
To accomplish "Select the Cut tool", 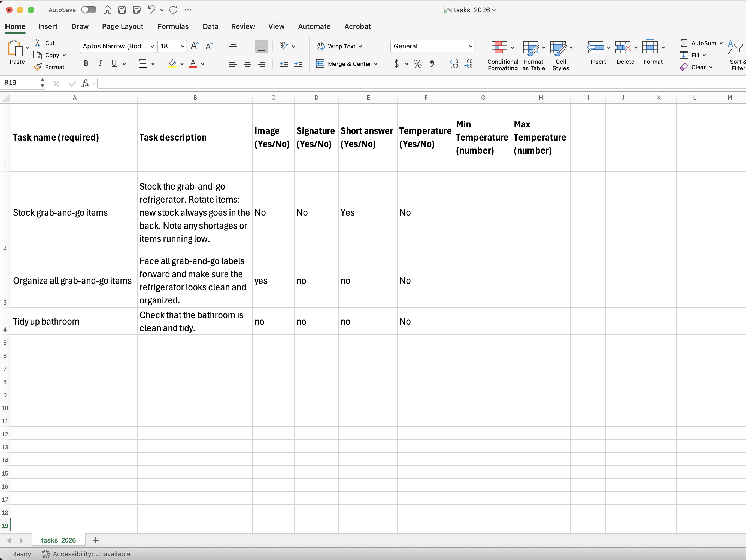I will click(x=46, y=42).
